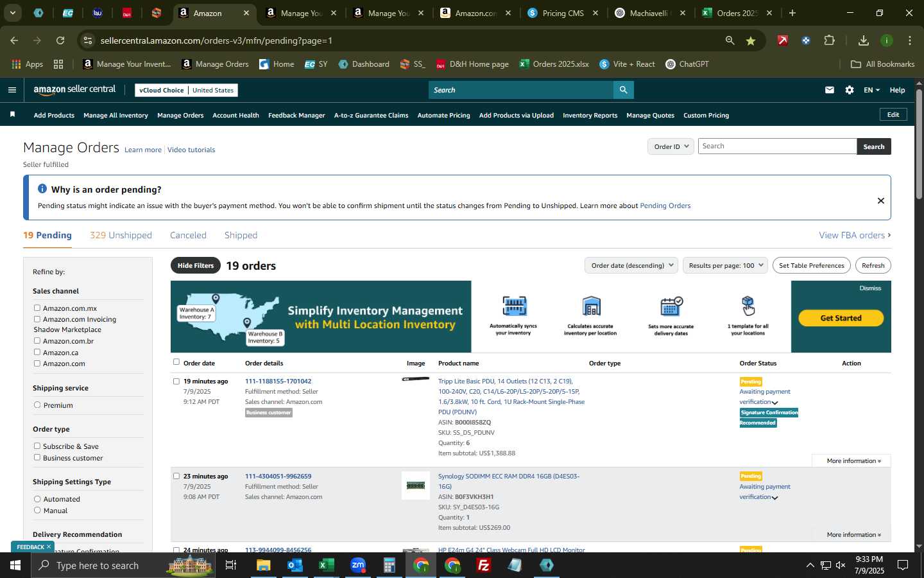Open Account Health in nav bar

[x=235, y=115]
